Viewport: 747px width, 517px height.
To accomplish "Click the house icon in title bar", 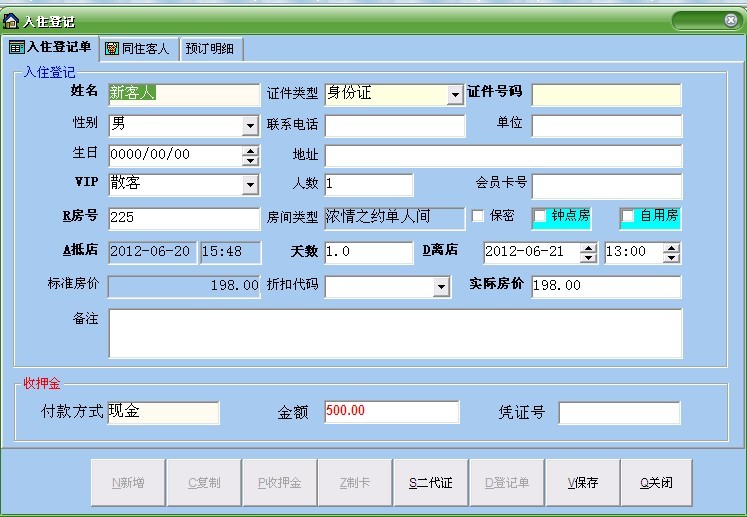I will pos(11,20).
